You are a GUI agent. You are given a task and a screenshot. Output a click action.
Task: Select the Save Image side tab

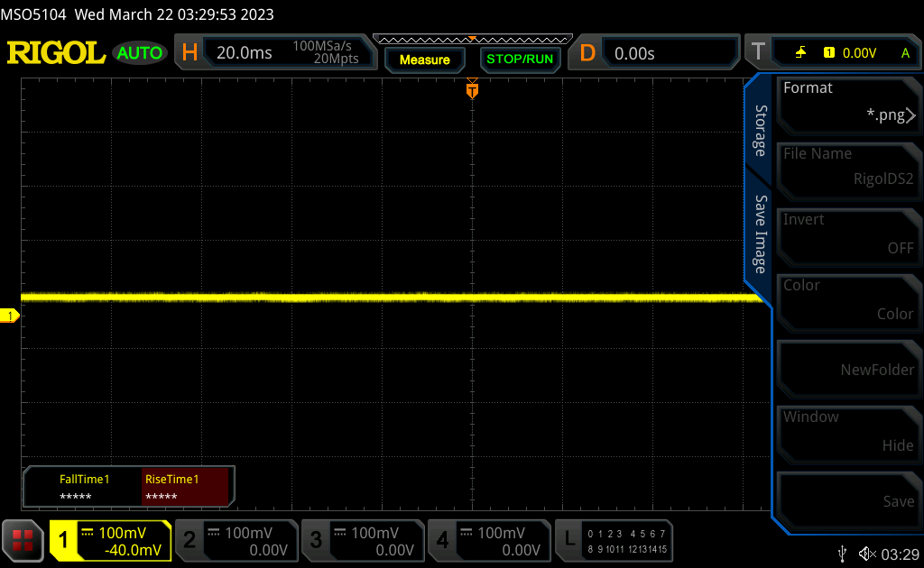[x=760, y=234]
